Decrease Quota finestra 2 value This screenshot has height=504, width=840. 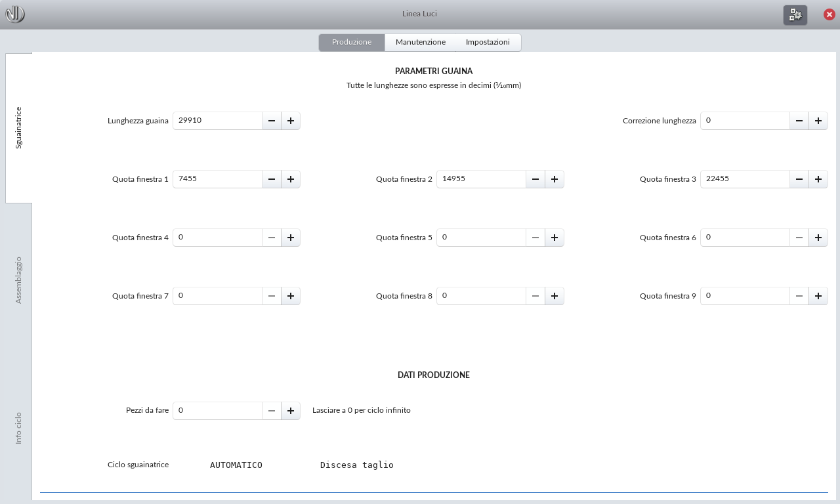click(535, 179)
